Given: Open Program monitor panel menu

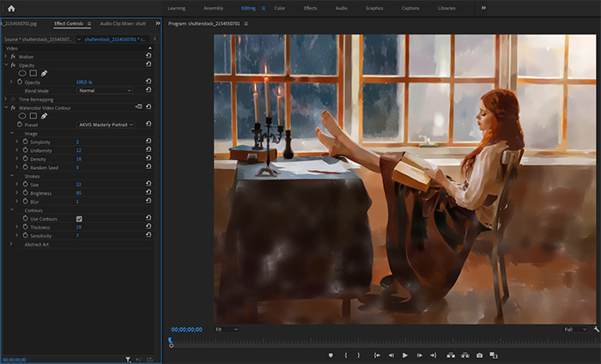Looking at the screenshot, I should 246,24.
